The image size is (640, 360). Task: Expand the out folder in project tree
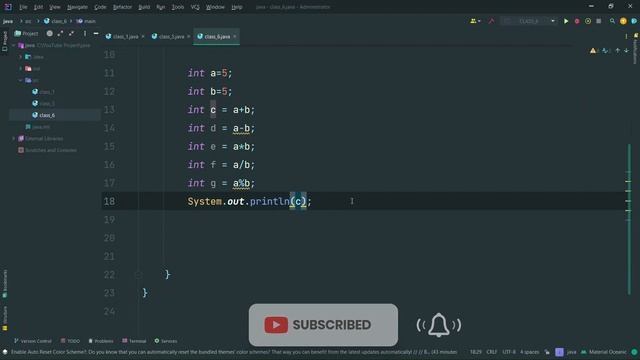20,69
